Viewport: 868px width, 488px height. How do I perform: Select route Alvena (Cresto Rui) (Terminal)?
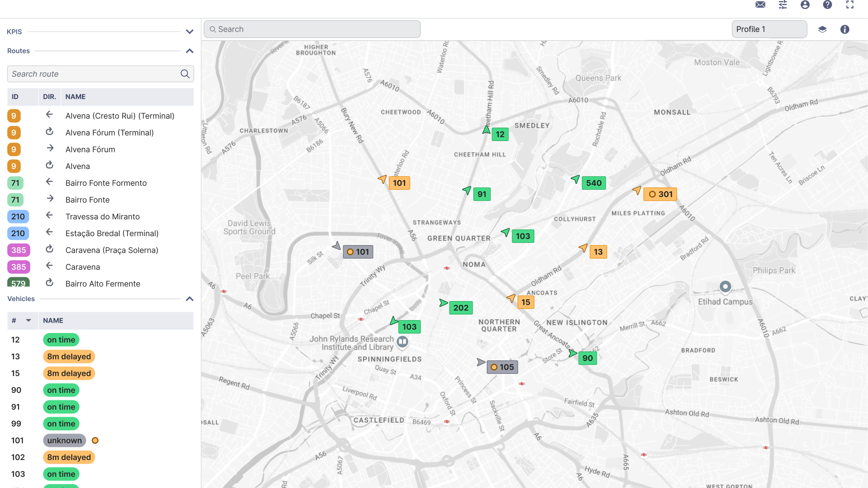(100, 116)
